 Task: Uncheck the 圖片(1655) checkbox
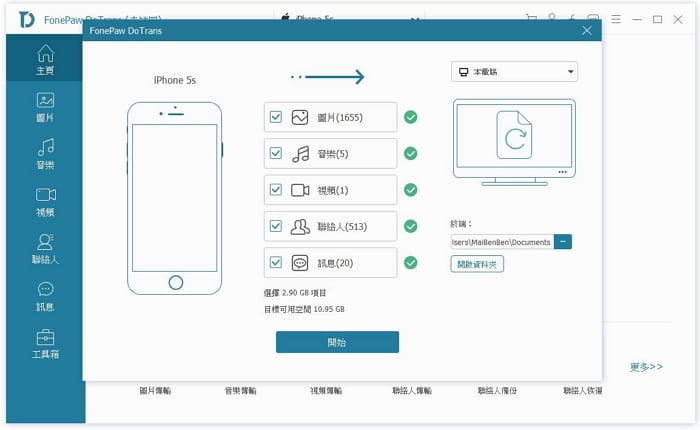(276, 117)
